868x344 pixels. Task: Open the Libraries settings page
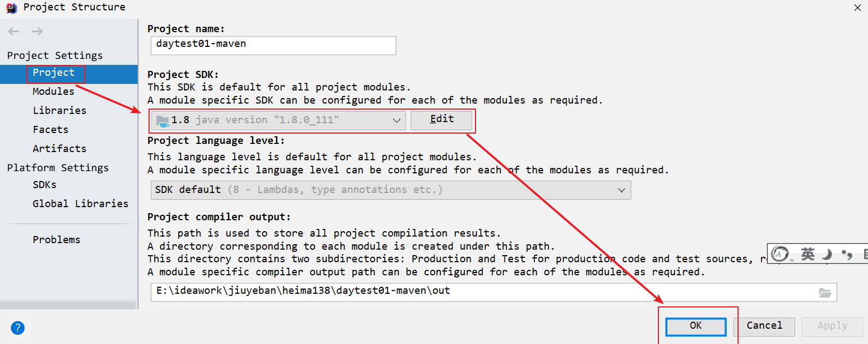[x=60, y=111]
